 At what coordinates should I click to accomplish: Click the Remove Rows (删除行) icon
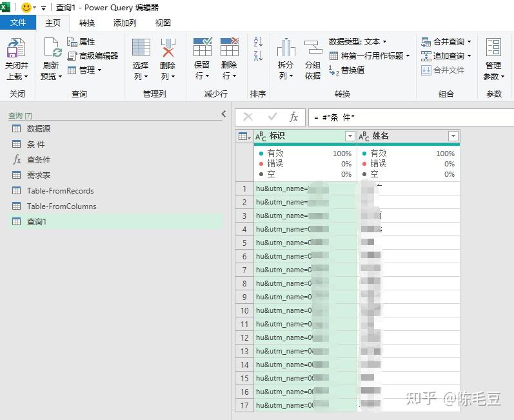tap(230, 47)
